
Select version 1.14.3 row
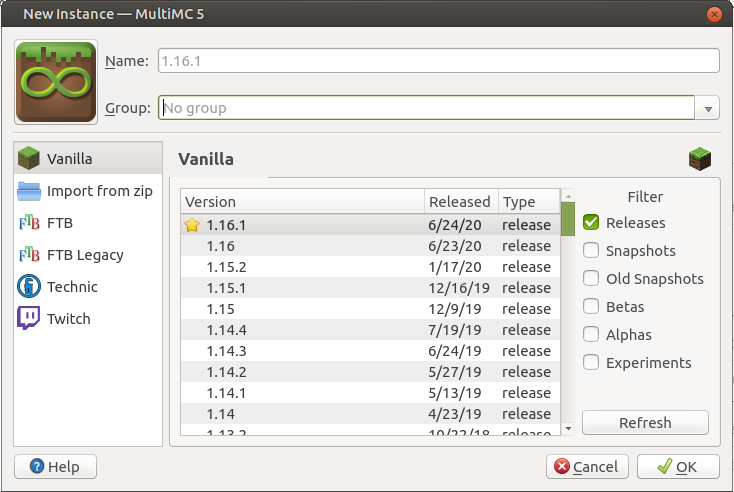370,351
